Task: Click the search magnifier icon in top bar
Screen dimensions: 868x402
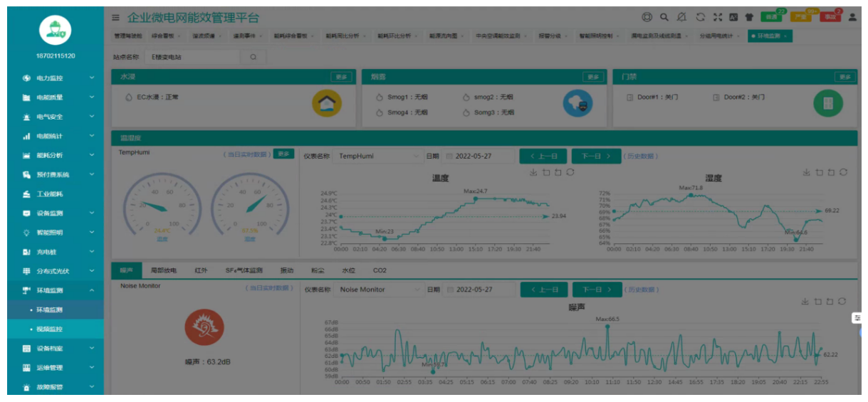Action: click(x=664, y=17)
